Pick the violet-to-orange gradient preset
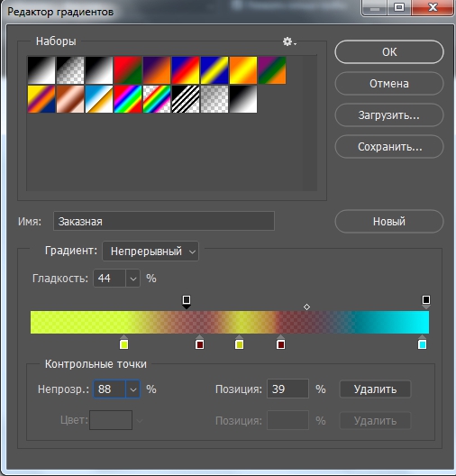 (x=157, y=70)
